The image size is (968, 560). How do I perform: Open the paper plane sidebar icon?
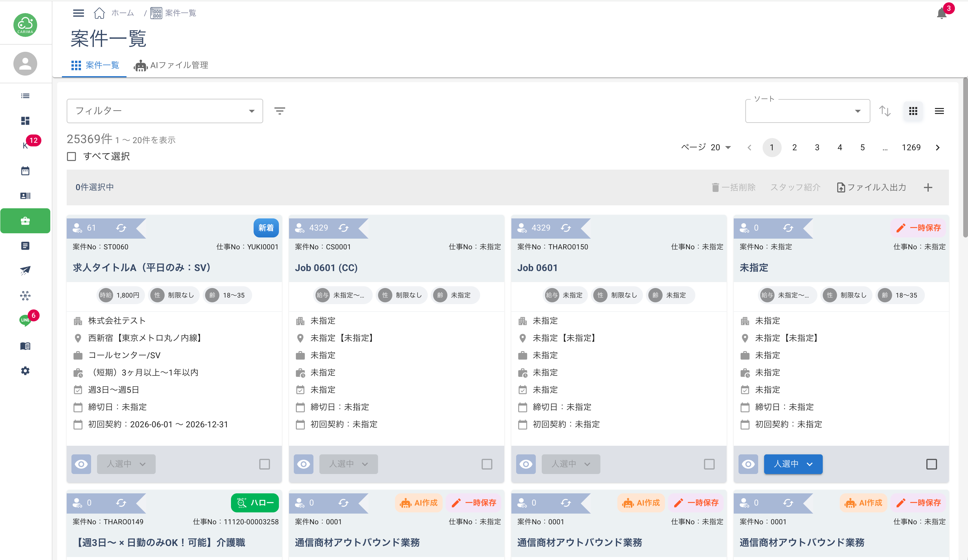click(x=25, y=270)
